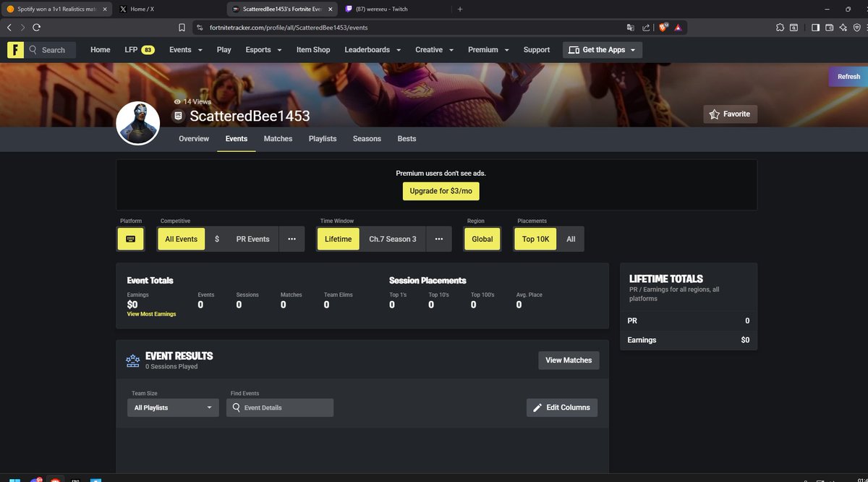Open the Play nav link

[x=224, y=50]
